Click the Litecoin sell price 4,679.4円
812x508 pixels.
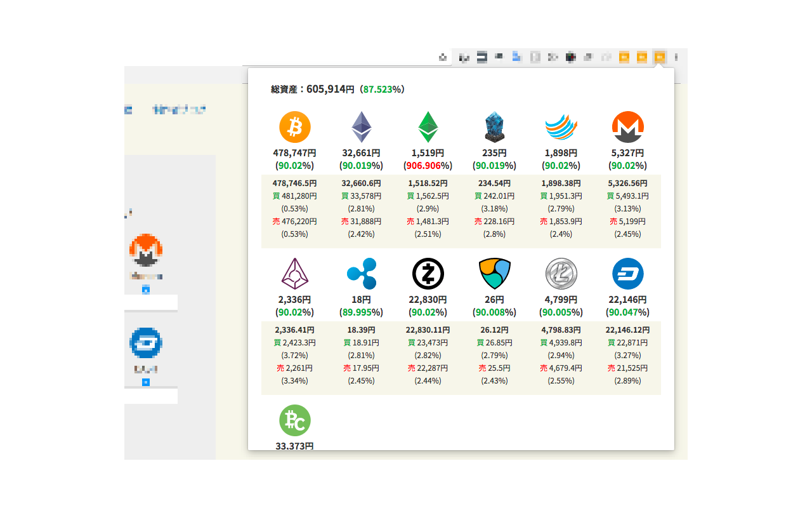click(565, 368)
